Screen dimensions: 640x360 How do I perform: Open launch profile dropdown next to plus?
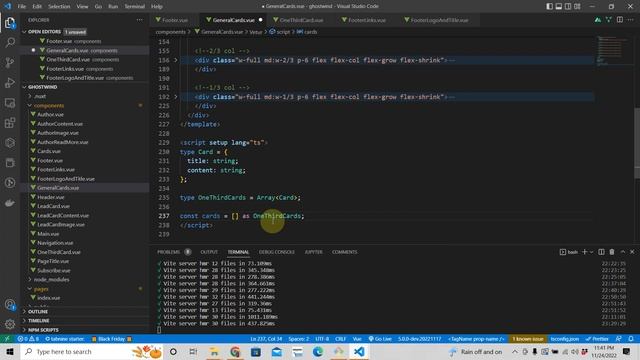(x=591, y=252)
